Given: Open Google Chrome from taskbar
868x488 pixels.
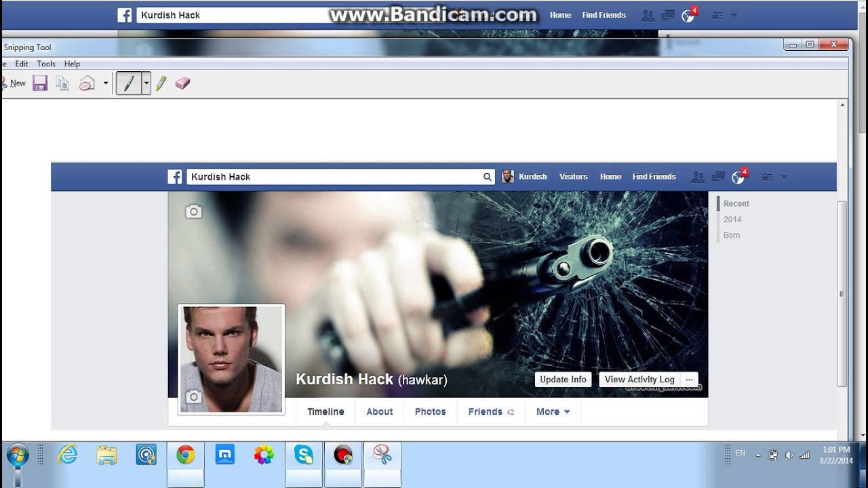Looking at the screenshot, I should point(185,455).
